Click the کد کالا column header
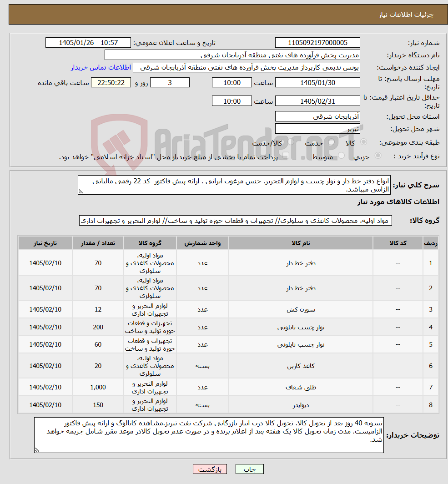Screen dimensions: 448x484 (398, 243)
